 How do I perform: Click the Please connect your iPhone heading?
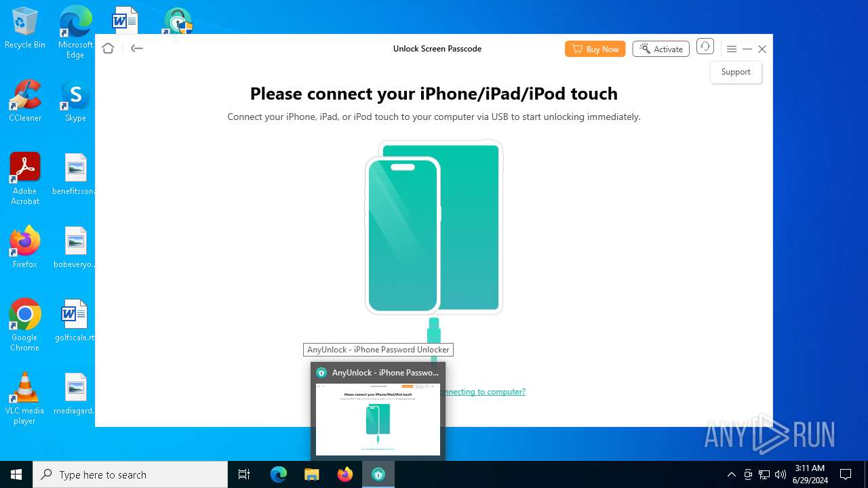434,94
